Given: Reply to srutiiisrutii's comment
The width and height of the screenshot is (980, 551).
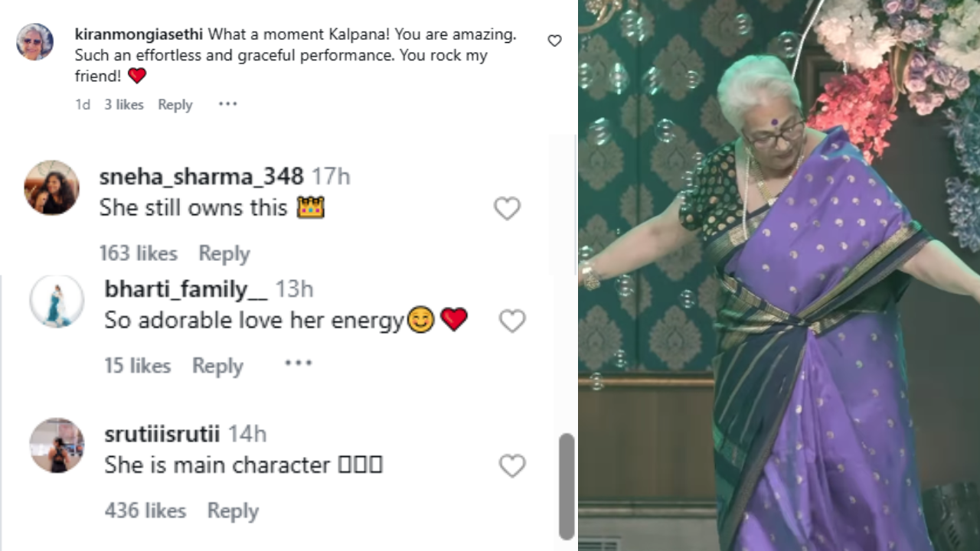Looking at the screenshot, I should (233, 510).
